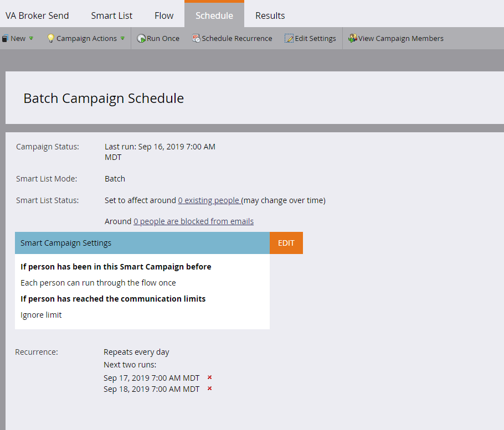Open the 0 existing people link
Image resolution: width=504 pixels, height=430 pixels.
[x=209, y=200]
